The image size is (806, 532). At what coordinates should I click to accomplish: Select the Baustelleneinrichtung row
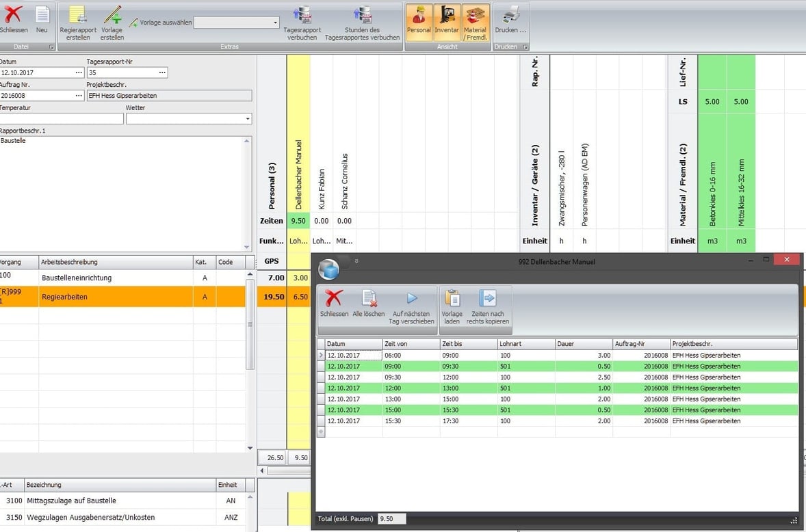[122, 278]
